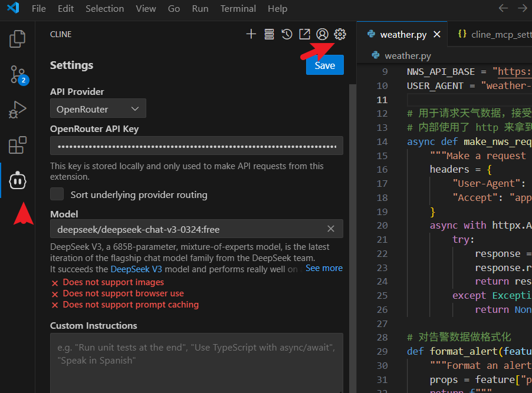Click the Python icon in weather.py breadcrumb
The width and height of the screenshot is (532, 393).
click(376, 55)
